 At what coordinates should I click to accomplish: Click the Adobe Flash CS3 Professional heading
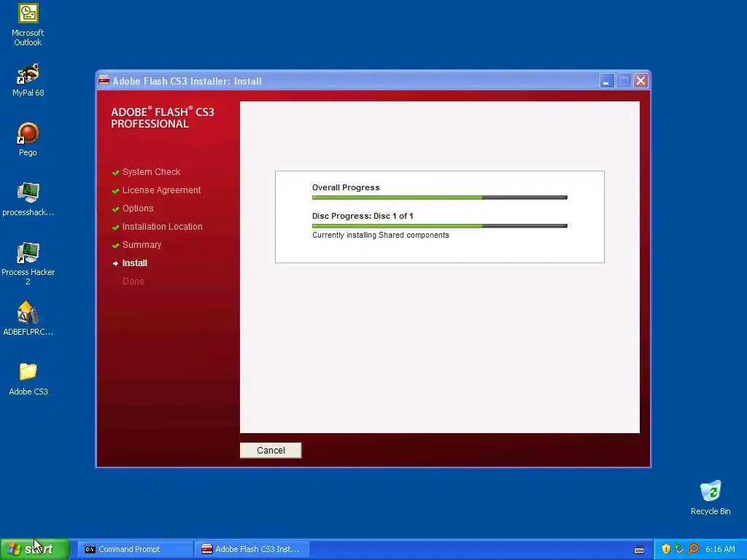coord(163,117)
